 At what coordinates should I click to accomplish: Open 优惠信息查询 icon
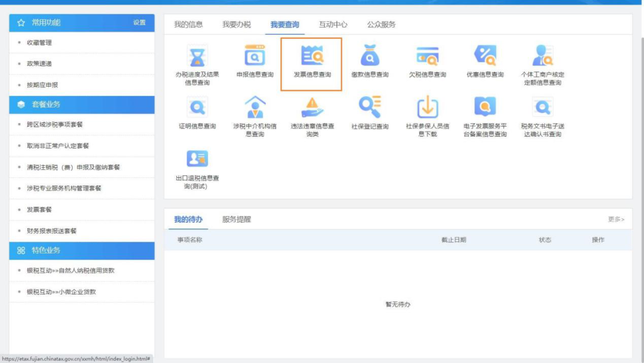pyautogui.click(x=485, y=56)
